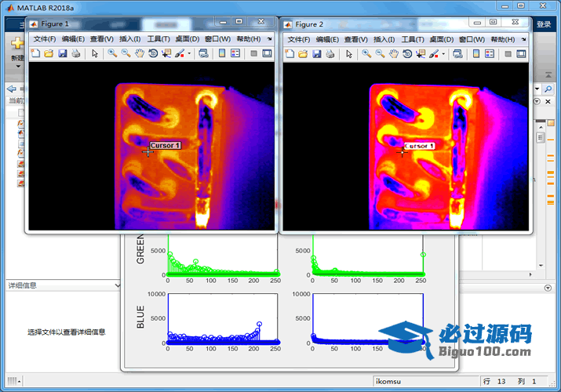Screen dimensions: 561x392
Task: Click the Open File icon in Figure 1
Action: tap(48, 53)
